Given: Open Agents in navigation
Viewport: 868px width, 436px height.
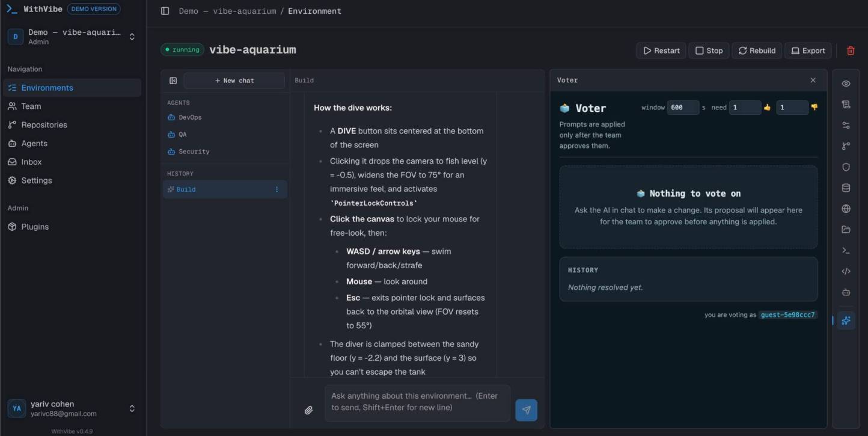Looking at the screenshot, I should pyautogui.click(x=72, y=143).
